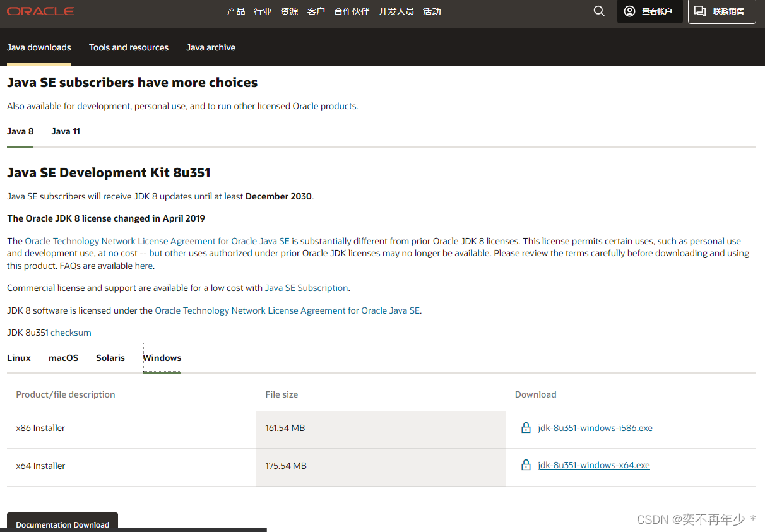This screenshot has width=765, height=532.
Task: Select the Solaris platform tab
Action: point(110,358)
